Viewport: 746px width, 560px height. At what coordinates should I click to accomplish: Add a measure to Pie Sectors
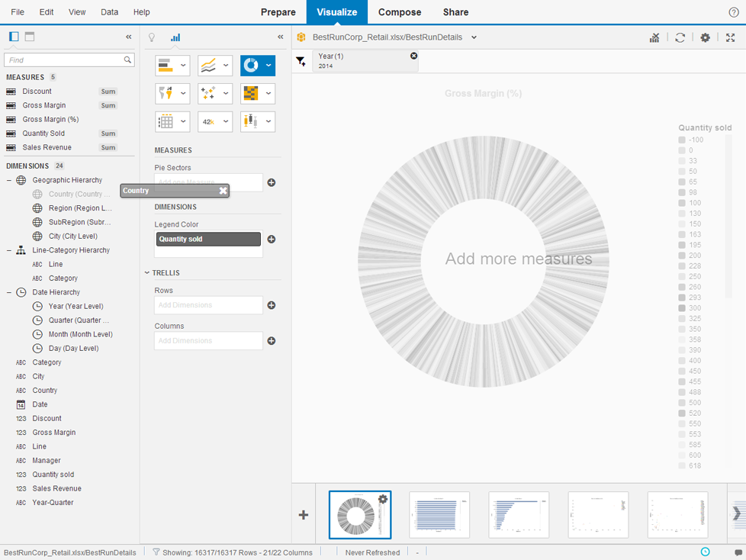tap(272, 182)
